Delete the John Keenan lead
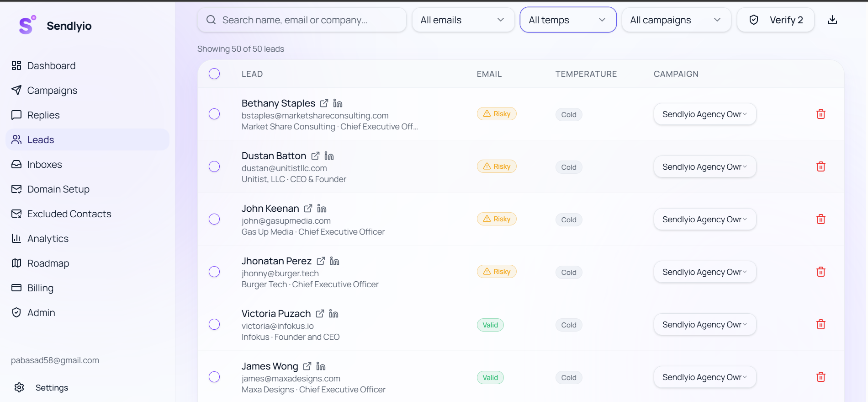 tap(821, 219)
